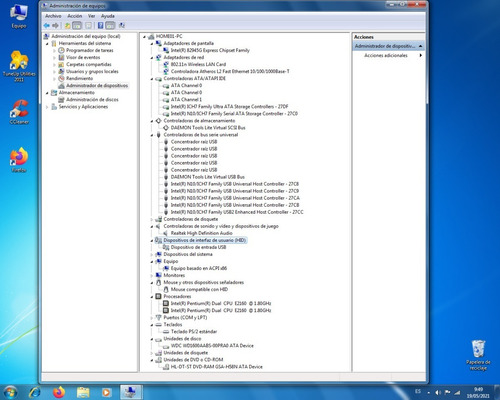Screen dimensions: 500x400
Task: Click the 802.11n Wireless LAN Card icon
Action: pyautogui.click(x=166, y=64)
